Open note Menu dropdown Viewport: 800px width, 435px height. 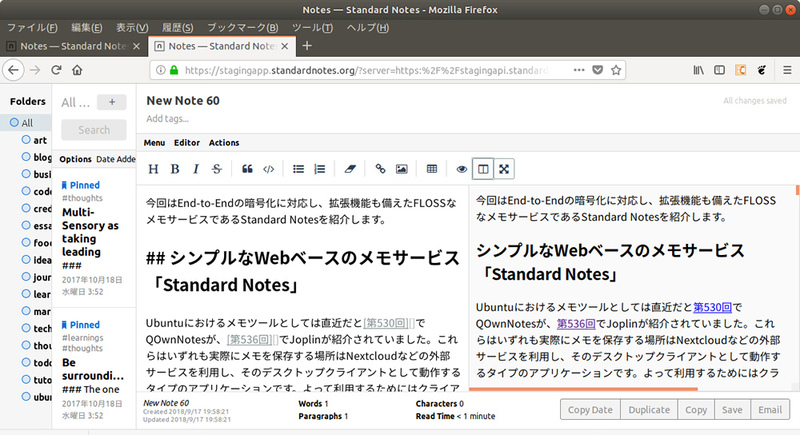154,143
